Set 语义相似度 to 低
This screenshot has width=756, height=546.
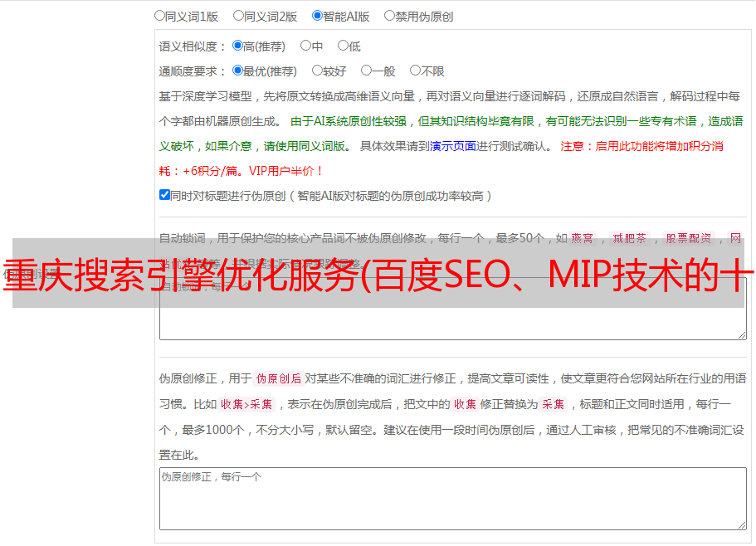tap(343, 46)
